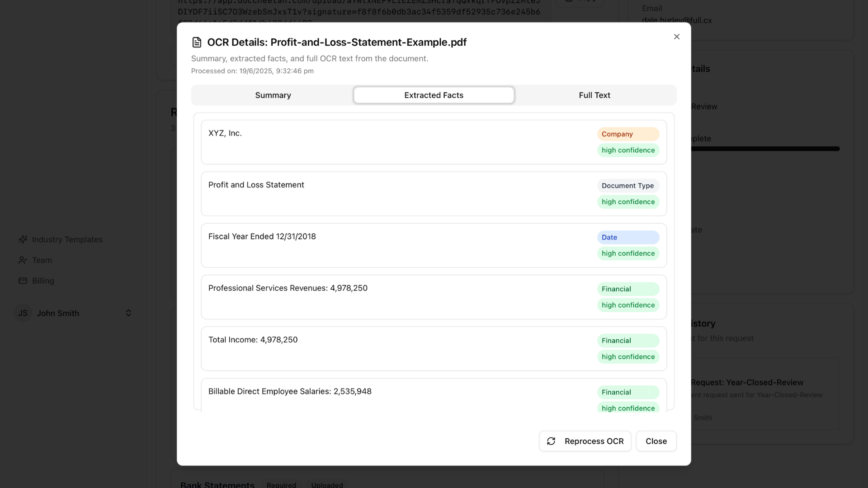Select Fiscal Year Ended 12/31/2018 text
The width and height of the screenshot is (868, 488).
(262, 236)
